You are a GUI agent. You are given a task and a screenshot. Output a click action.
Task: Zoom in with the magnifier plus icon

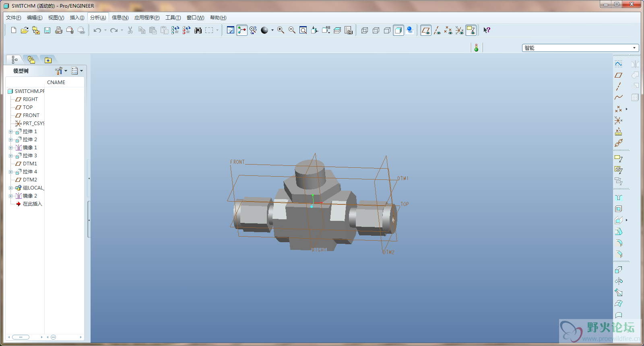pyautogui.click(x=281, y=30)
